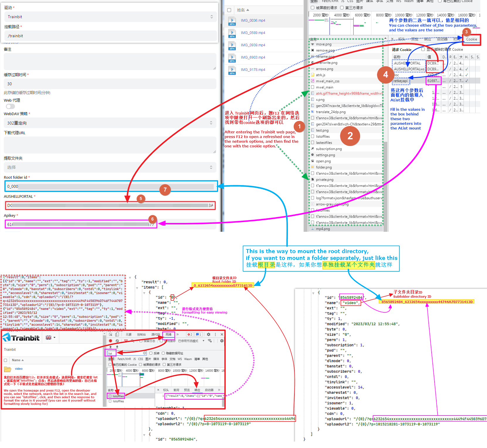
Task: Expand the WebDAV 策略 302重定向 dropdown
Action: pos(110,123)
